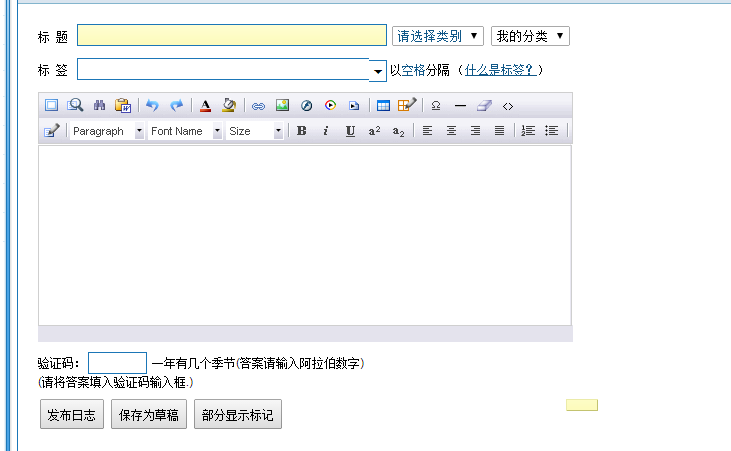Image resolution: width=731 pixels, height=451 pixels.
Task: Apply superscript formatting
Action: (x=374, y=131)
